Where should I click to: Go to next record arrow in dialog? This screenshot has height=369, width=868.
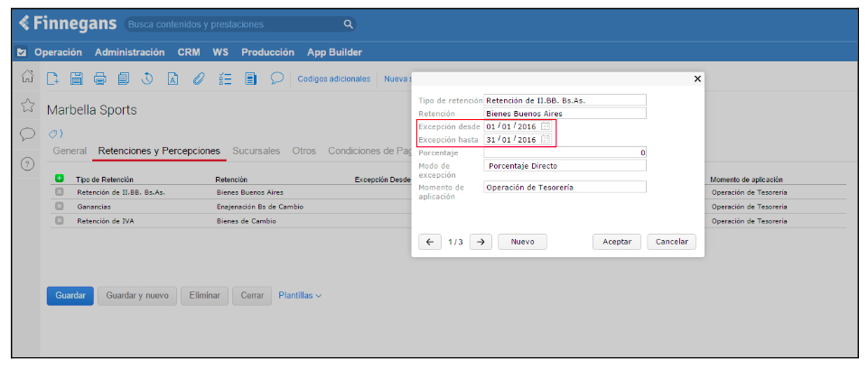click(481, 242)
